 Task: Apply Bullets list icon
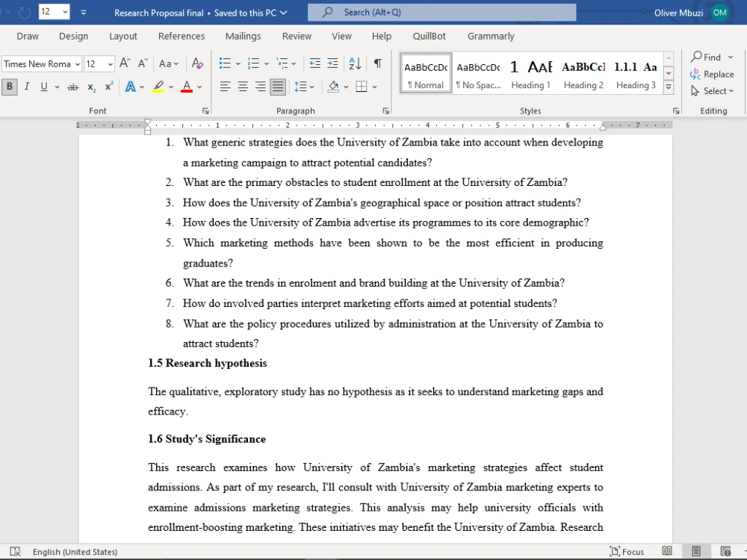(x=225, y=63)
